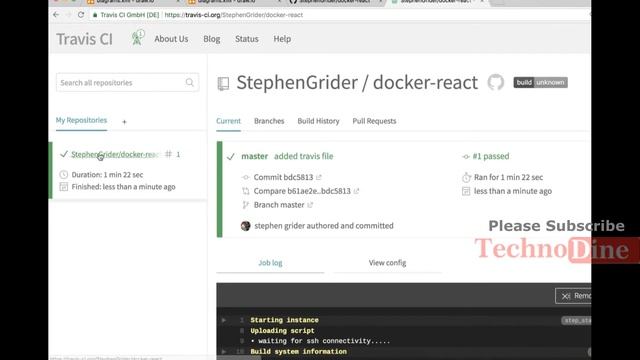Switch to the Current tab
Viewport: 640px width, 360px height.
click(x=229, y=121)
